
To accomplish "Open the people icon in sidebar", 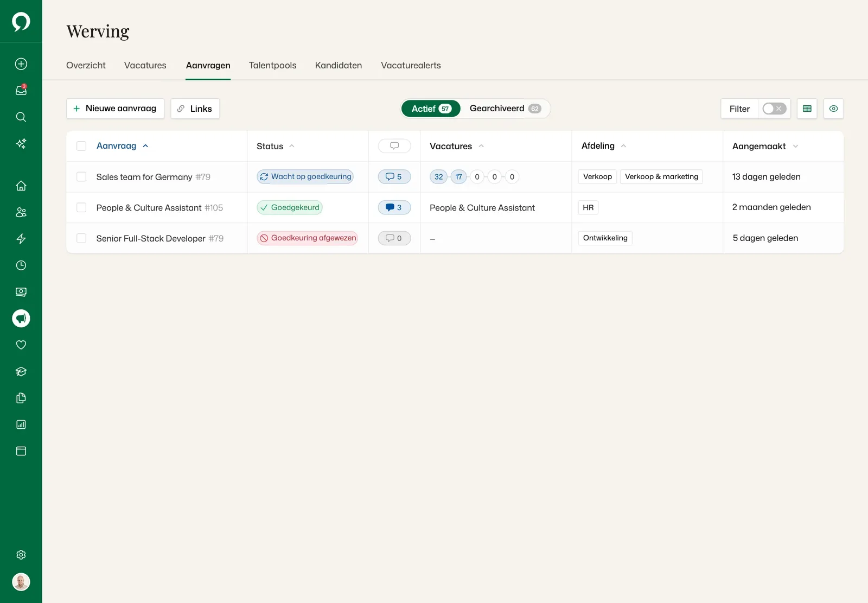I will point(21,212).
